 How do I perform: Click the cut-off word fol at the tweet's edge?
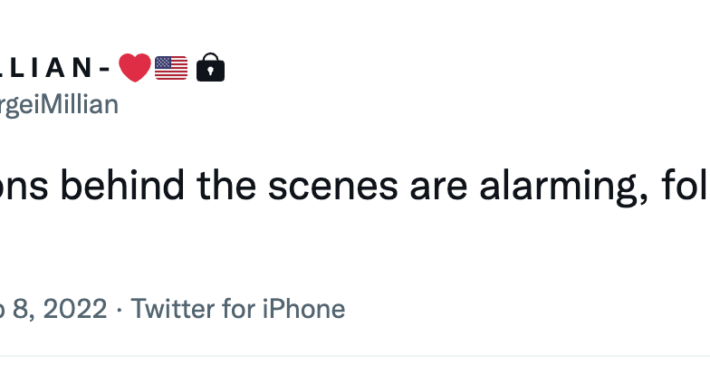click(686, 185)
